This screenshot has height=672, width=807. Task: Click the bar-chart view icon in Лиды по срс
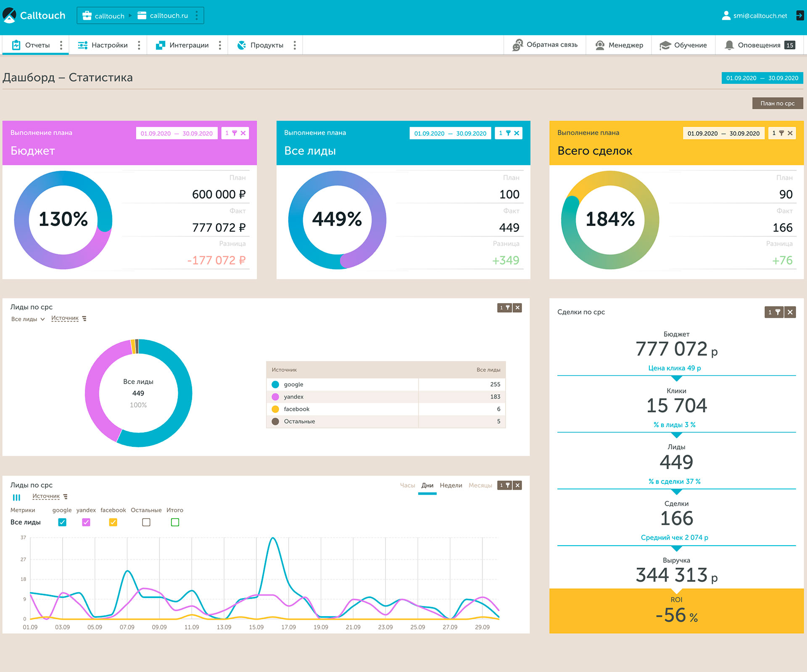pyautogui.click(x=17, y=497)
